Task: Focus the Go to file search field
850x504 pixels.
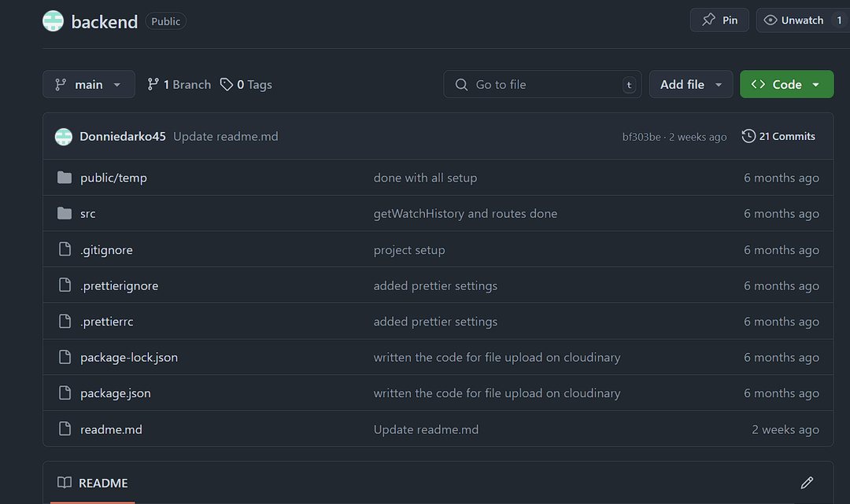Action: (x=542, y=84)
